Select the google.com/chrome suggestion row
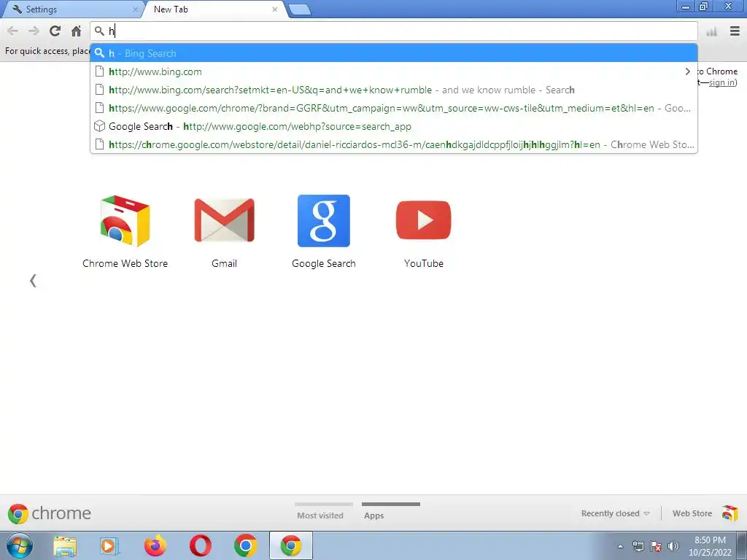 coord(393,108)
